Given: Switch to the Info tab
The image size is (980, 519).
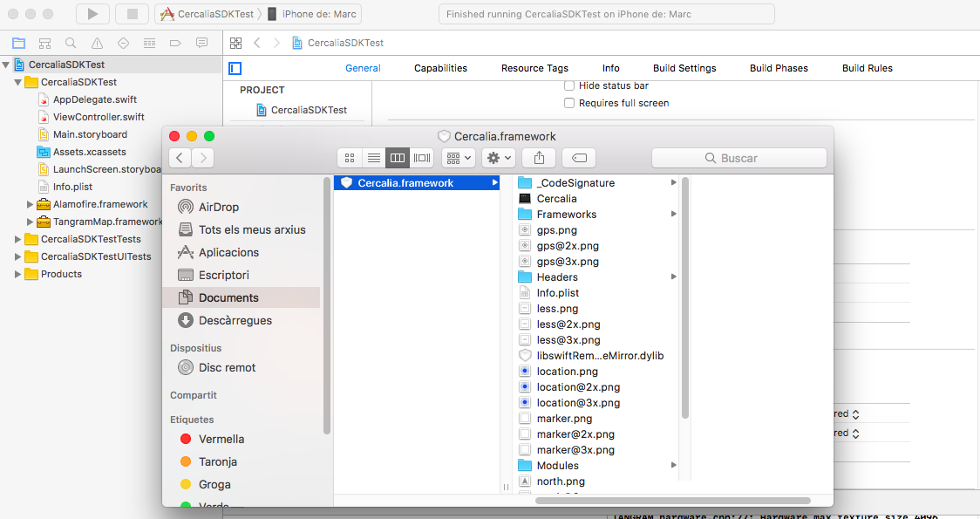Looking at the screenshot, I should click(610, 68).
